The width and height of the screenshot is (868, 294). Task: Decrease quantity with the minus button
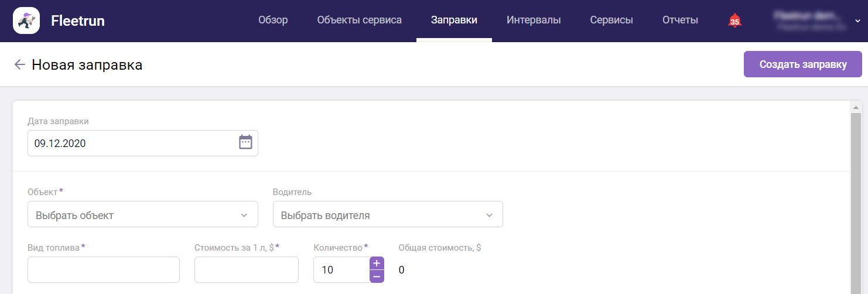[377, 276]
